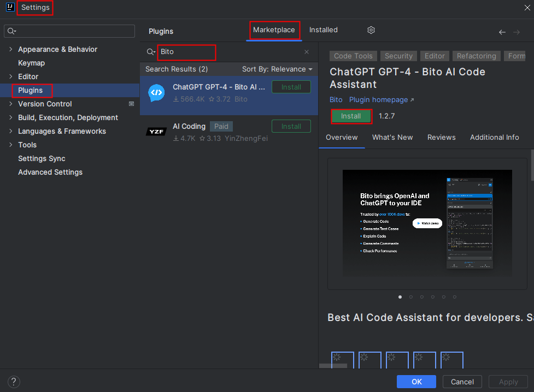The height and width of the screenshot is (392, 534).
Task: Confirm with the OK button
Action: pyautogui.click(x=416, y=382)
